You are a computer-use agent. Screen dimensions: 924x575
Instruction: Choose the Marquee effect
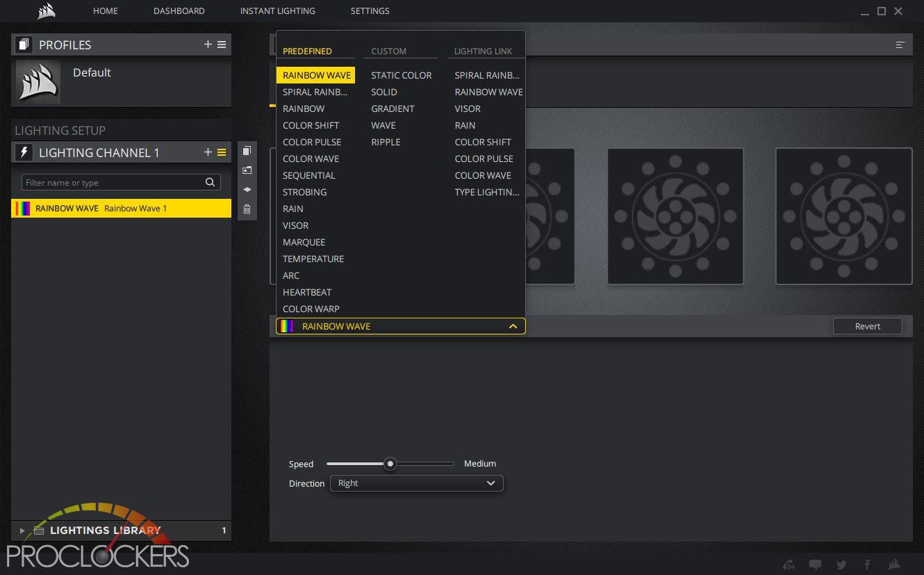point(304,242)
